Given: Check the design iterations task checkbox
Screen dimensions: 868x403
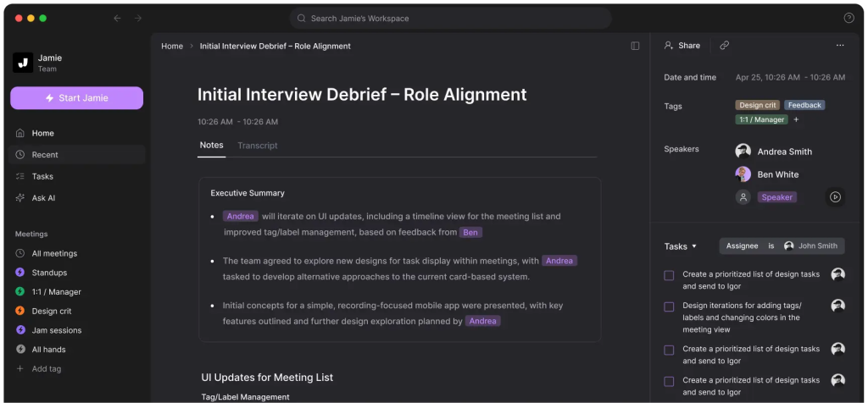Looking at the screenshot, I should click(669, 306).
